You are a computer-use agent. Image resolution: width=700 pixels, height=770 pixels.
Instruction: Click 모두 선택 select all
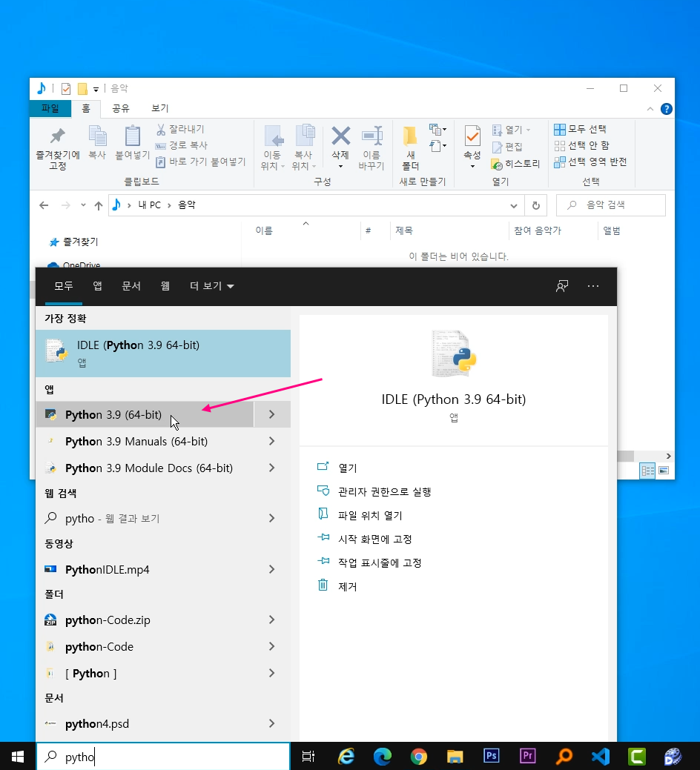coord(580,129)
